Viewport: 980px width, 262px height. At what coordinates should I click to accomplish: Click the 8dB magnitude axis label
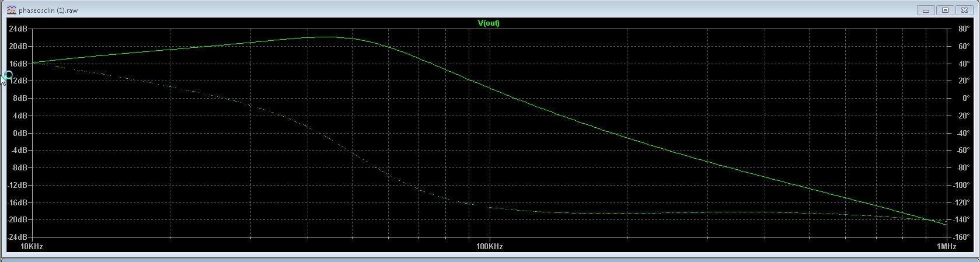click(x=20, y=98)
